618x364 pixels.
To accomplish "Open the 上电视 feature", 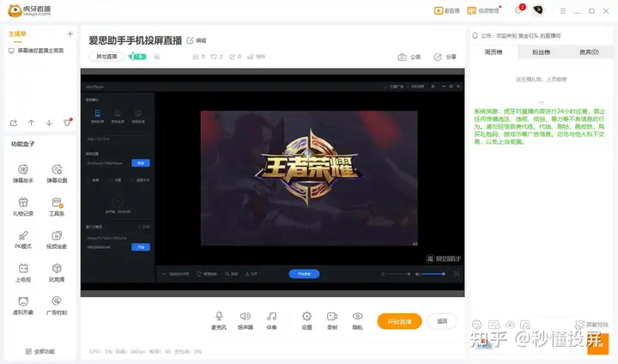I will [23, 273].
